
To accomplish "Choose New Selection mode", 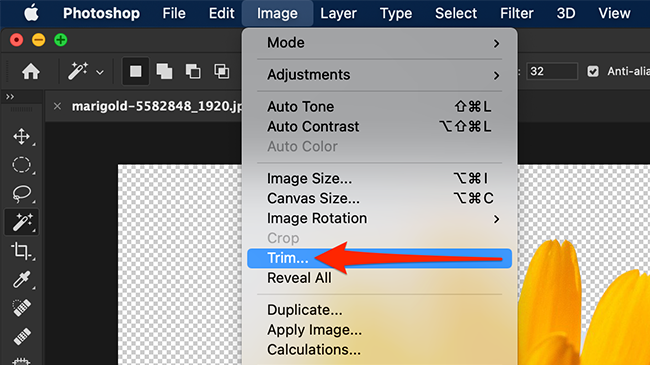I will coord(136,71).
